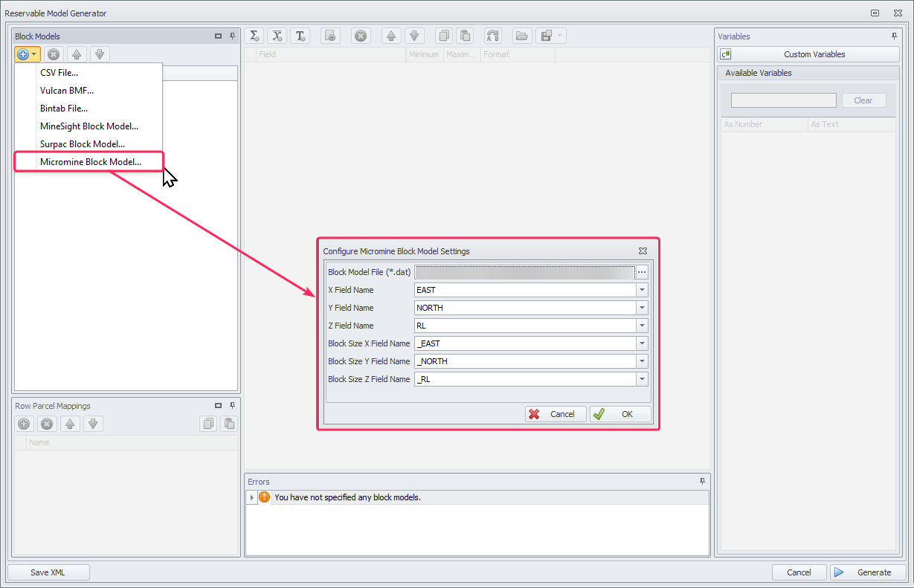The height and width of the screenshot is (588, 914).
Task: Open Block Size Y Field Name dropdown
Action: 642,361
